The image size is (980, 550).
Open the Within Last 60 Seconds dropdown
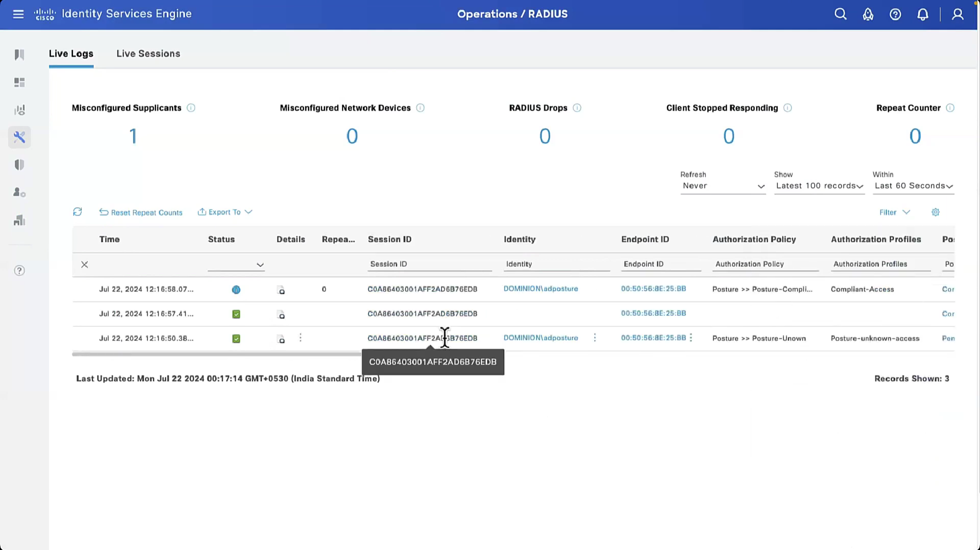coord(913,186)
